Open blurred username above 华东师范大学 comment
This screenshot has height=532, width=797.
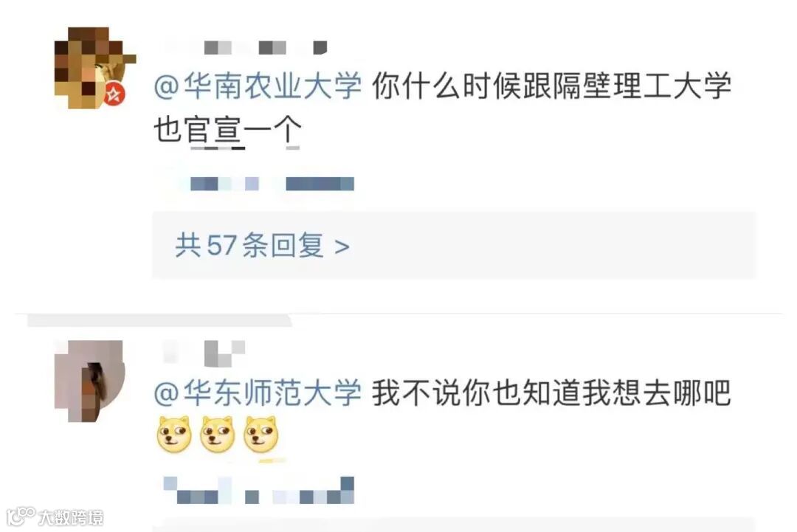tap(204, 353)
